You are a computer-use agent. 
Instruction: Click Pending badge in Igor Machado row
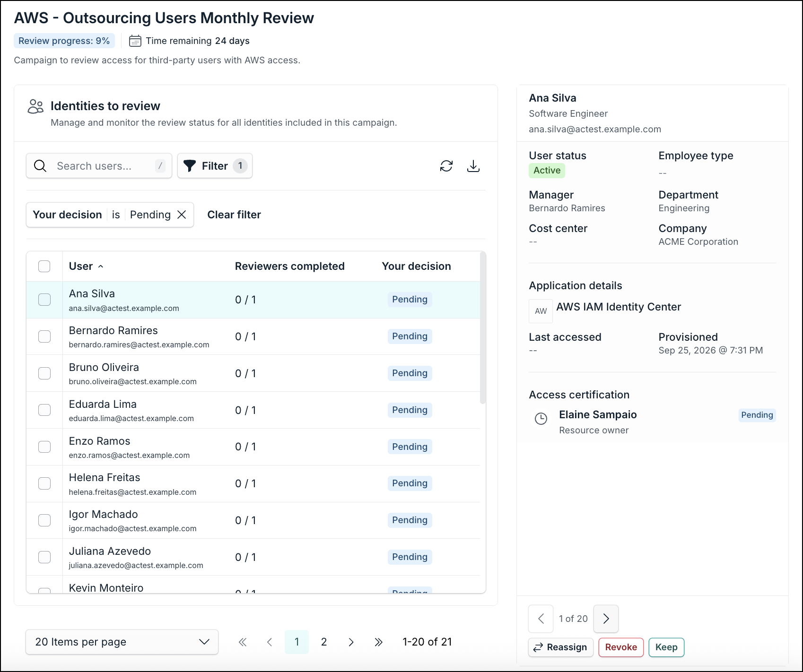410,520
